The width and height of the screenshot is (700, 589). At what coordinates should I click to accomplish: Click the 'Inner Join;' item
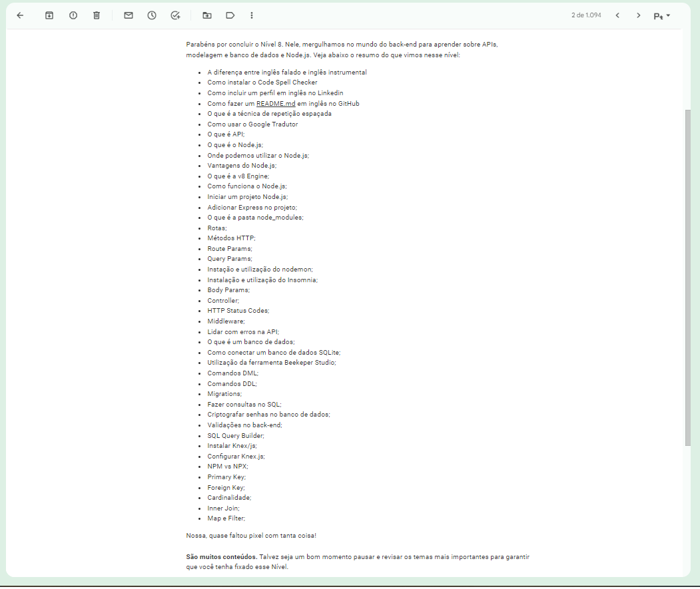point(223,508)
